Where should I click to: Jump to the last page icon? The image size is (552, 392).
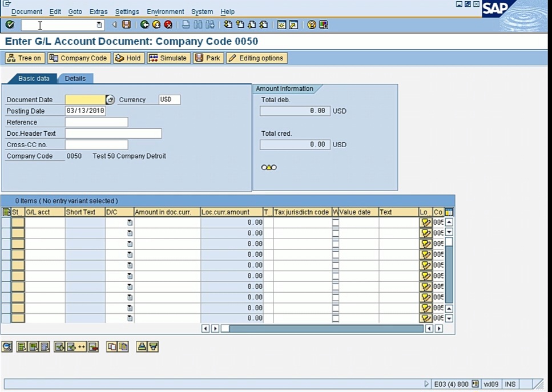click(x=264, y=25)
